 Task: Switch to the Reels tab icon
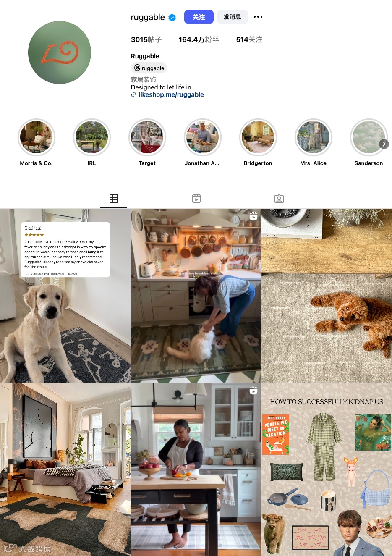coord(196,199)
